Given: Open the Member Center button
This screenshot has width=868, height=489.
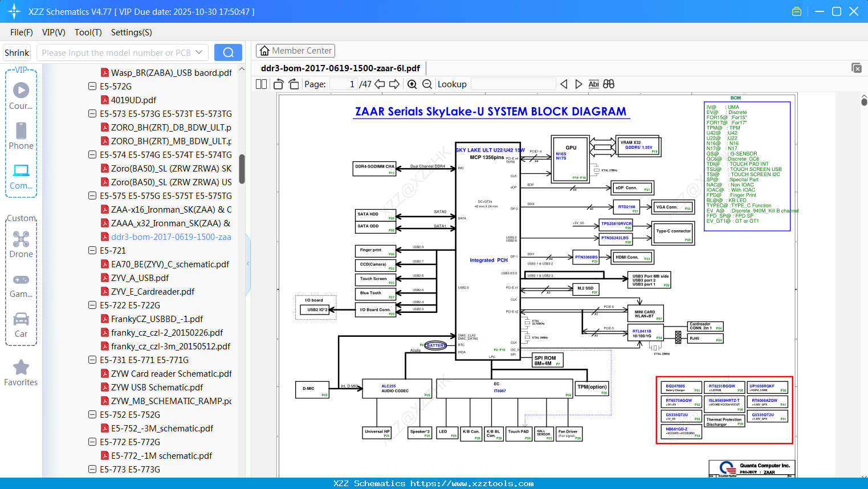Looking at the screenshot, I should tap(295, 51).
